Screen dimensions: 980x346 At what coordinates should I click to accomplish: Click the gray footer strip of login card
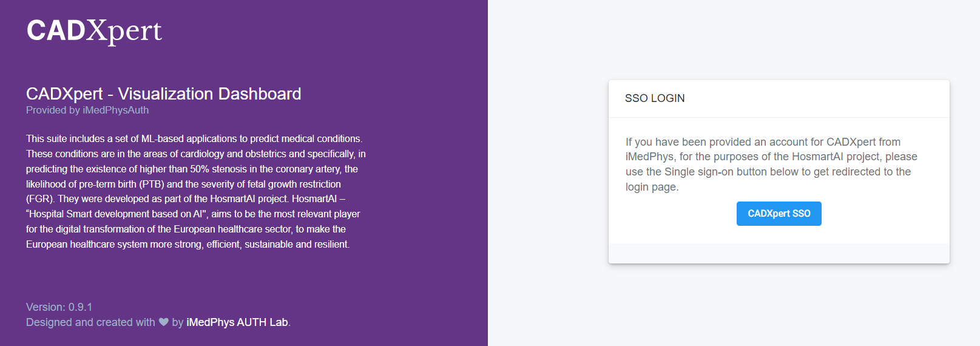pyautogui.click(x=779, y=253)
